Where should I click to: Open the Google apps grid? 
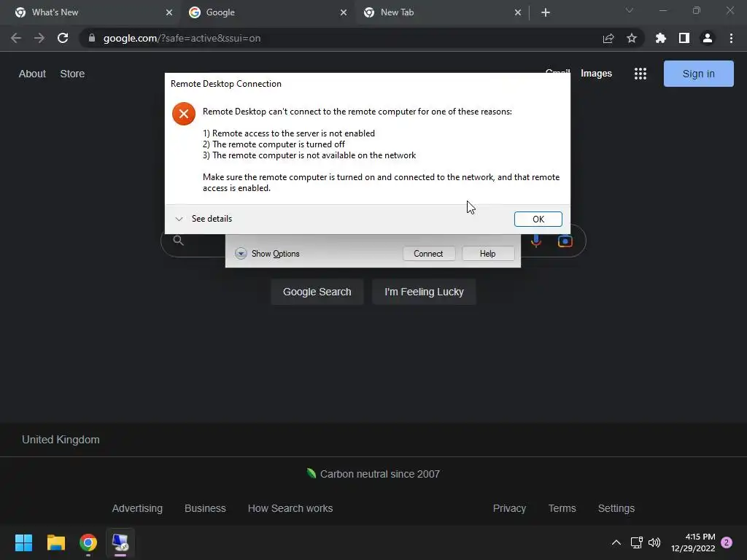tap(640, 74)
